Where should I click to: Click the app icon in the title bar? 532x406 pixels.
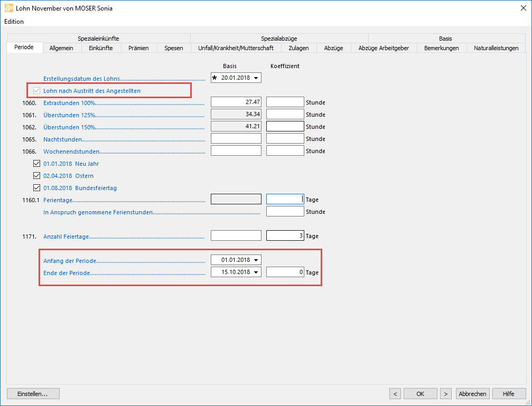tap(9, 8)
